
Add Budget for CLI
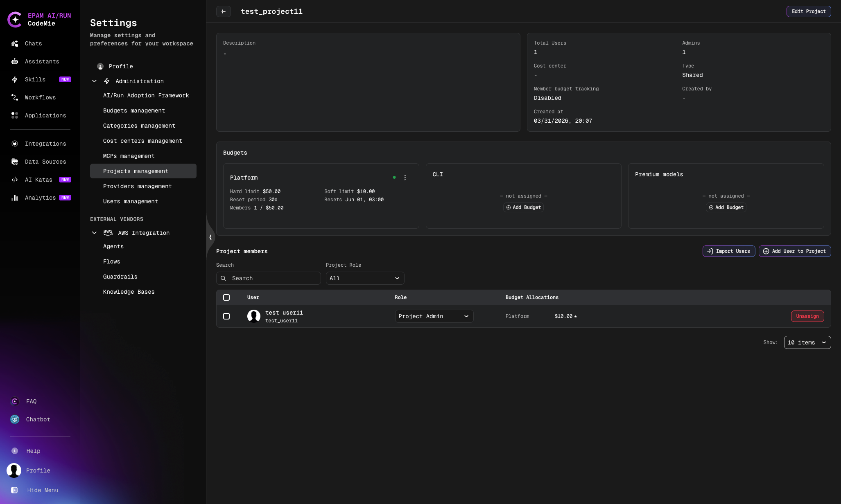(524, 207)
